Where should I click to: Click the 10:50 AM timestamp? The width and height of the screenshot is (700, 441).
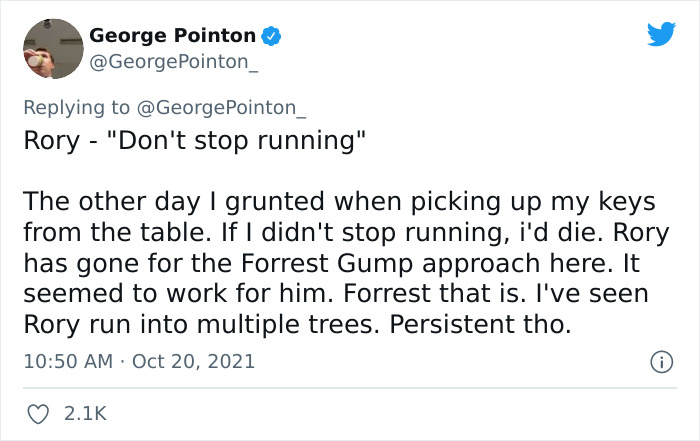(68, 361)
